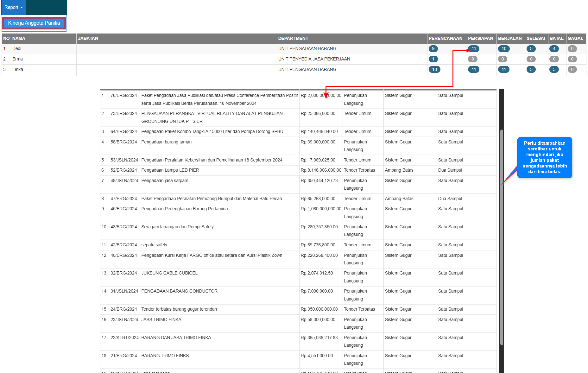Click Erma's Perencanaan badge showing 1
Screen dimensions: 588x373
433,59
